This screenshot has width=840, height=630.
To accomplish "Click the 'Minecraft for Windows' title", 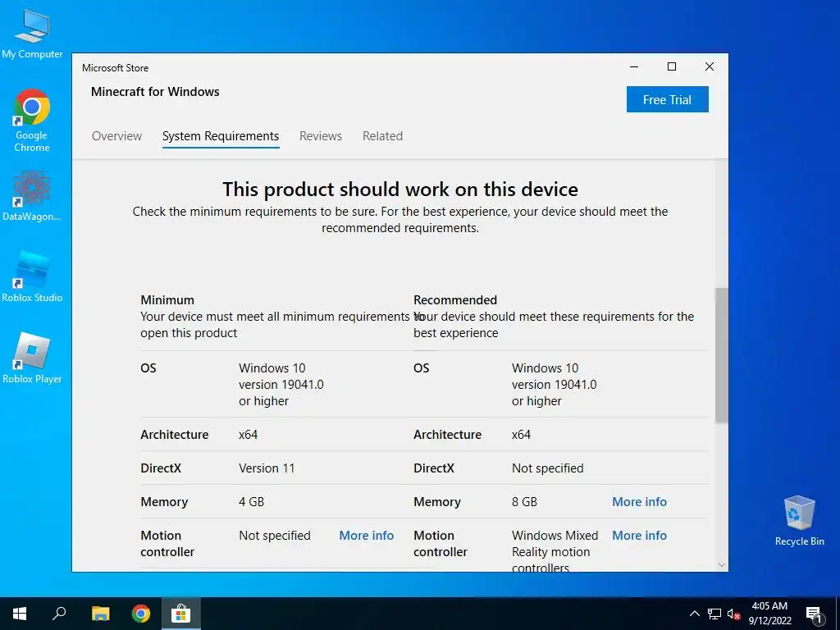I will pos(155,92).
